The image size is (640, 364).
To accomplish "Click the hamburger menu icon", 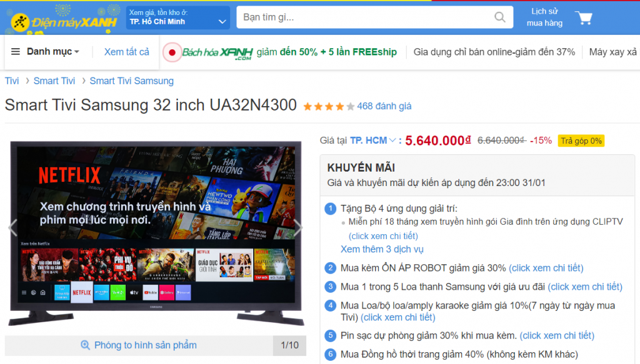I will pyautogui.click(x=16, y=52).
